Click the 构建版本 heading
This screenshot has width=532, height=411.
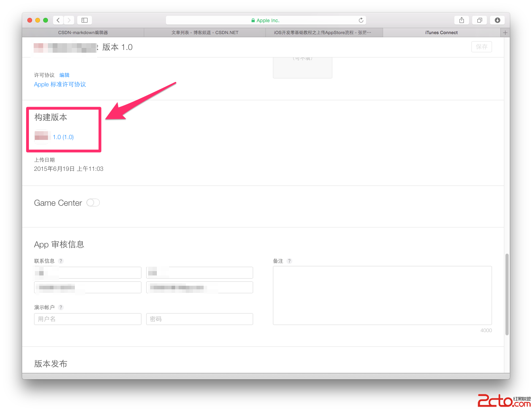(51, 117)
